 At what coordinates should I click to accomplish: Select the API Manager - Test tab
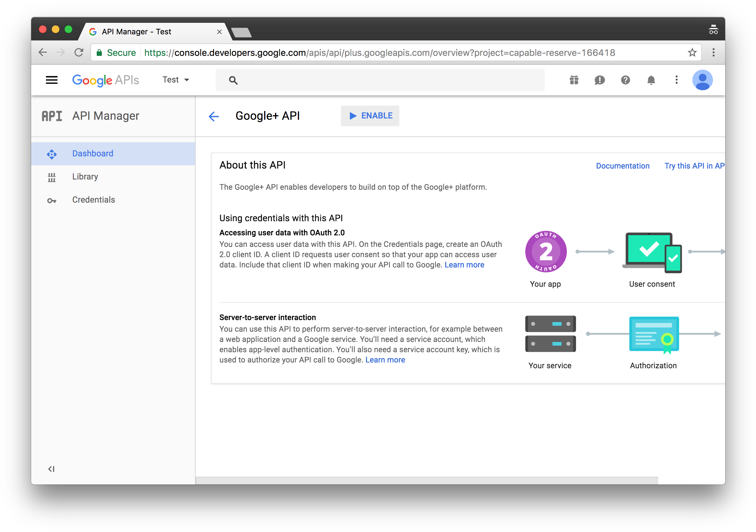point(155,31)
